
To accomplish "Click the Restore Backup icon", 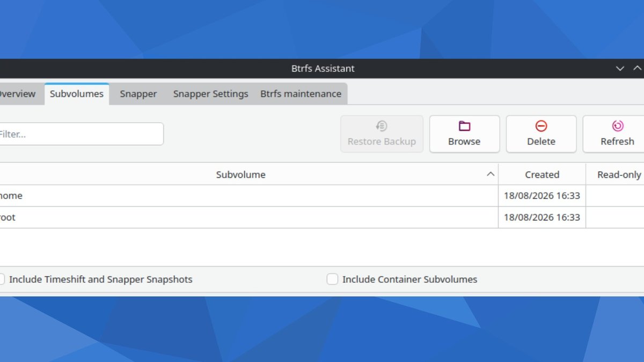I will coord(382,126).
